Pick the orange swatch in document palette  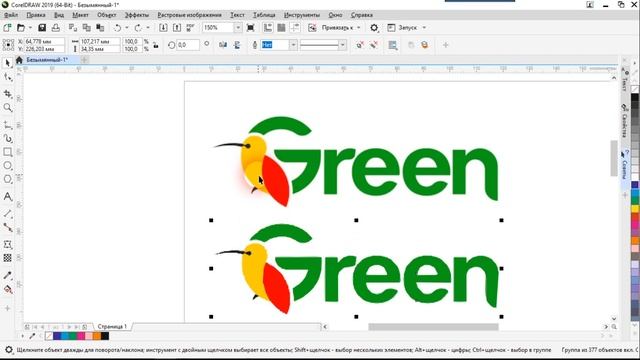[97, 336]
